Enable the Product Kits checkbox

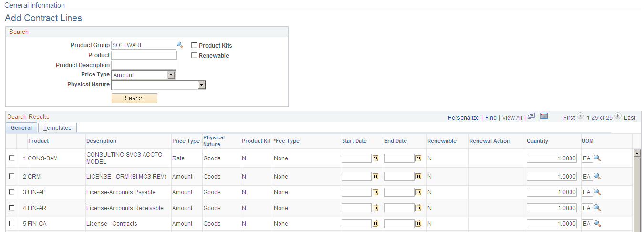tap(194, 45)
